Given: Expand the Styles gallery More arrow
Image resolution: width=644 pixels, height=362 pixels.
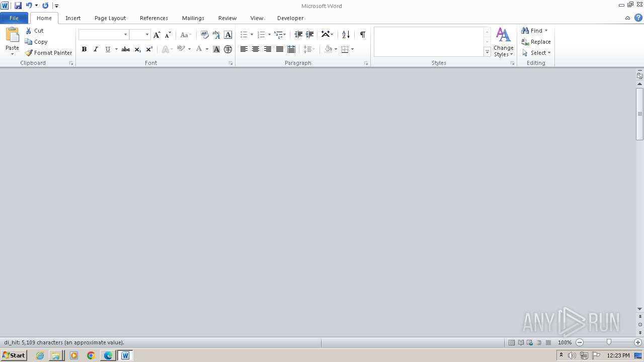Looking at the screenshot, I should (x=487, y=52).
